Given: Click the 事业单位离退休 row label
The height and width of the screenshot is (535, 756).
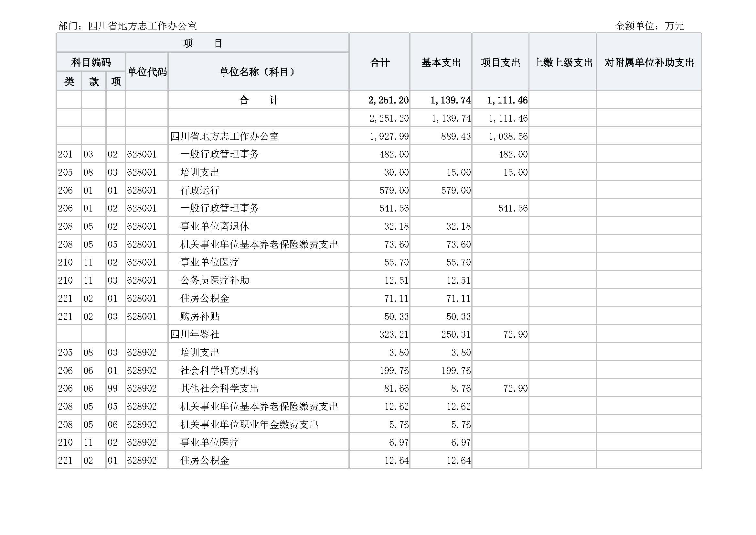Looking at the screenshot, I should pos(214,226).
